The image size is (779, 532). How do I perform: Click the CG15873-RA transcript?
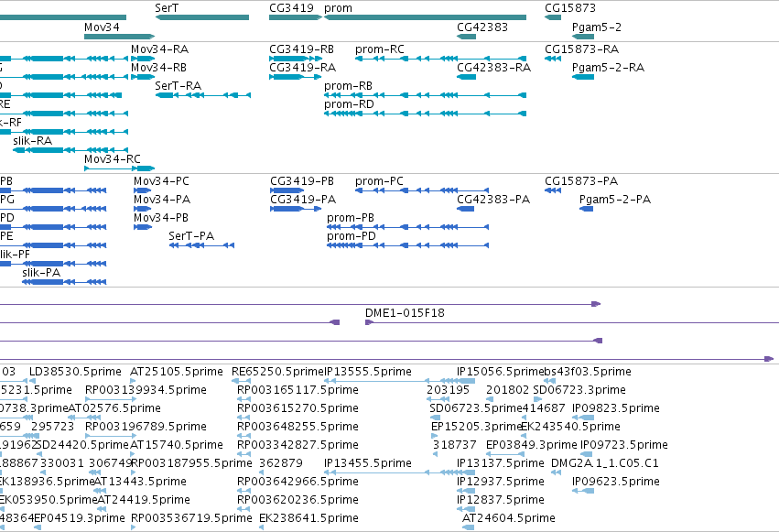pyautogui.click(x=553, y=59)
